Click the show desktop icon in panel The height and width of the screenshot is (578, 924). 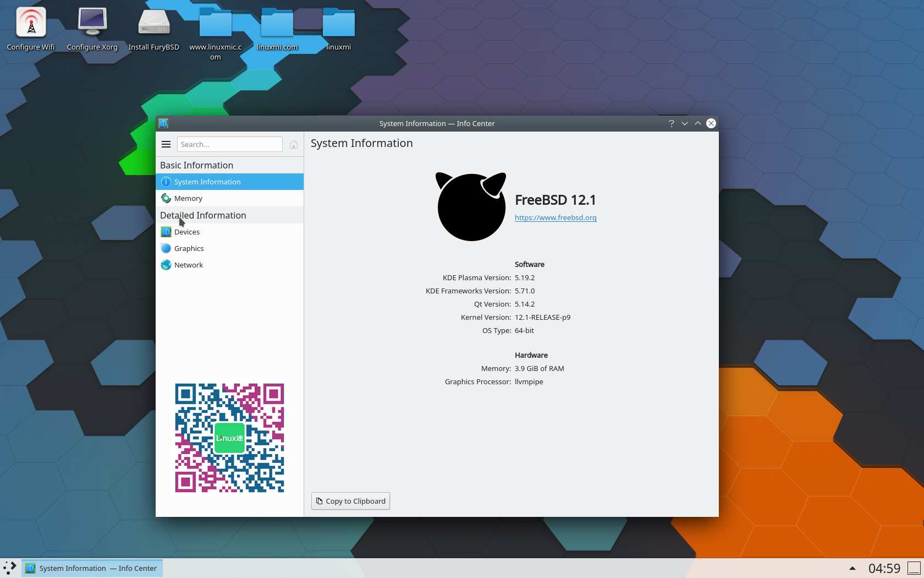(914, 568)
